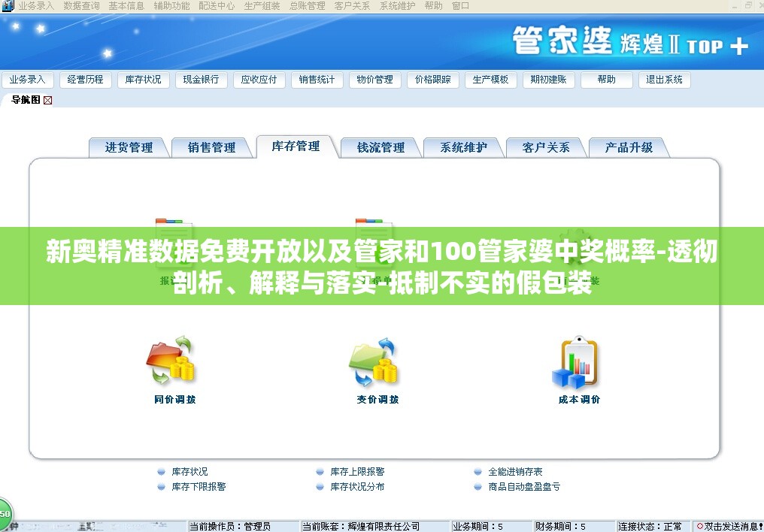Click the 生产模板 toolbar button

click(x=490, y=80)
